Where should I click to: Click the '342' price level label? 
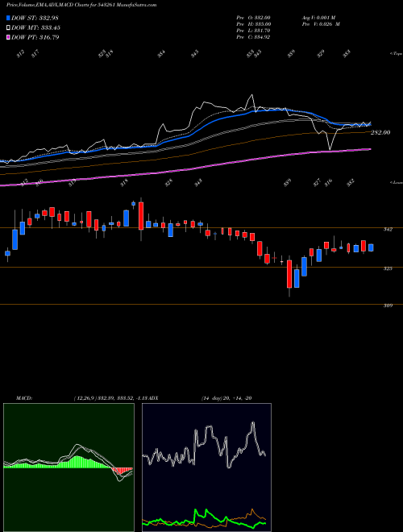(x=388, y=230)
